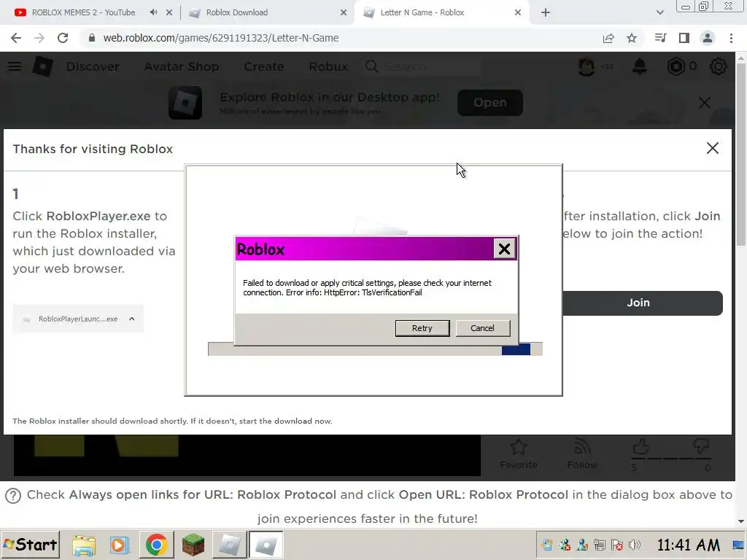Viewport: 747px width, 560px height.
Task: Open a new browser tab
Action: [x=546, y=13]
